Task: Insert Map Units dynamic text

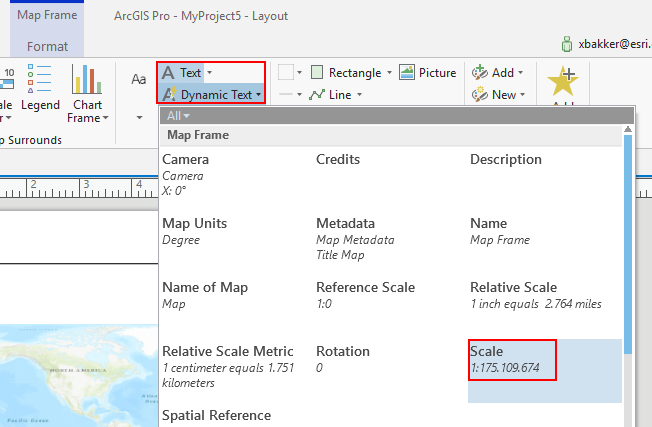Action: click(x=195, y=230)
